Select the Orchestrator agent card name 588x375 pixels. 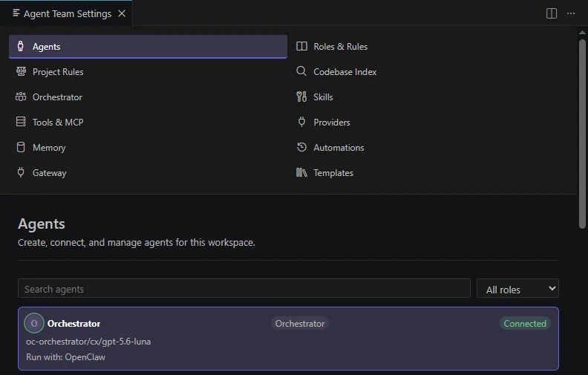pos(74,324)
